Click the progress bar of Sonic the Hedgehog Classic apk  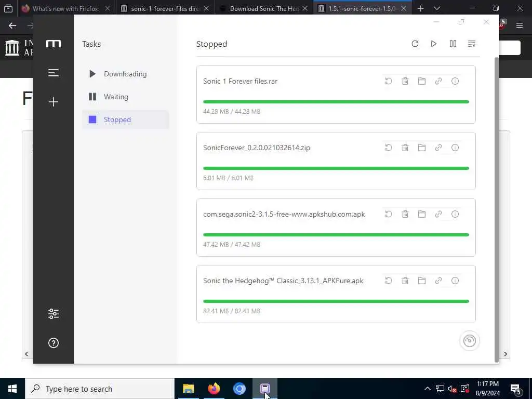(336, 301)
